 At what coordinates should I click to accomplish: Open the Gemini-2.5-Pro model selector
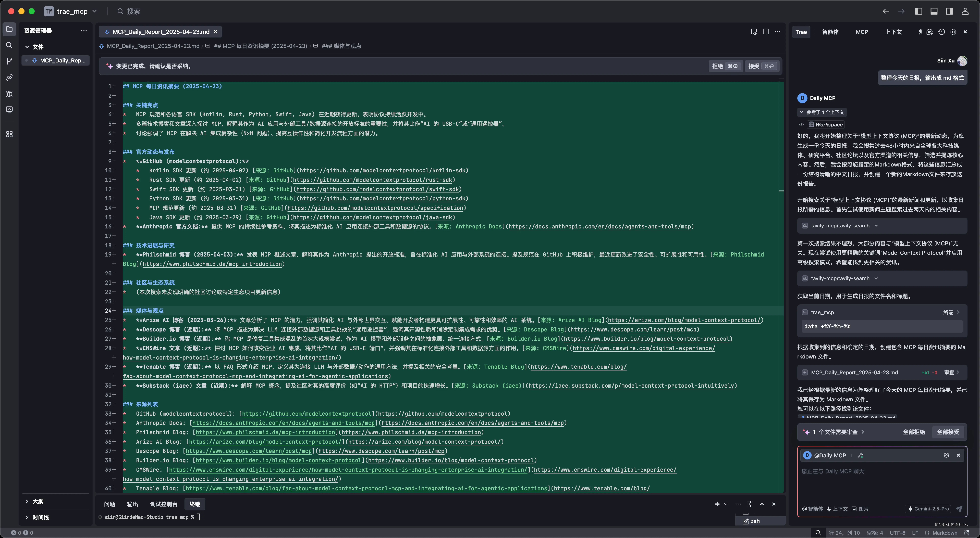(x=928, y=509)
